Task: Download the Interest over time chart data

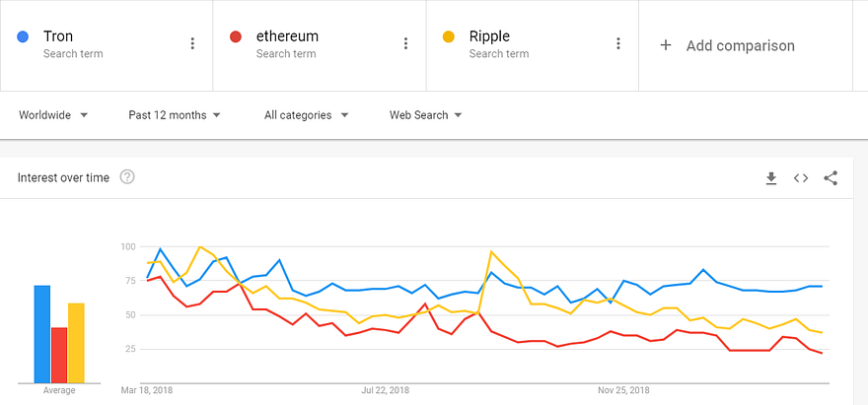Action: [x=771, y=178]
